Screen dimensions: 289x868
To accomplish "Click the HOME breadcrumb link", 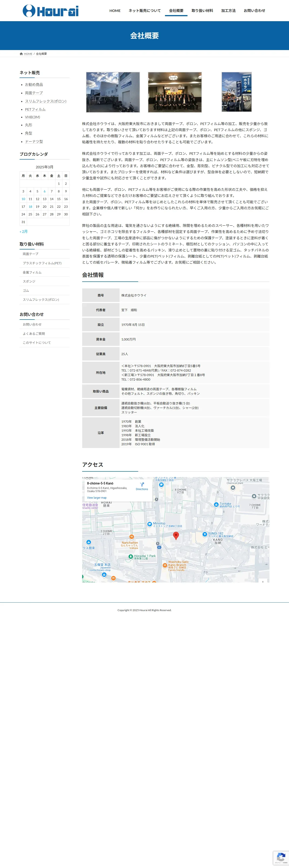I will [x=28, y=54].
